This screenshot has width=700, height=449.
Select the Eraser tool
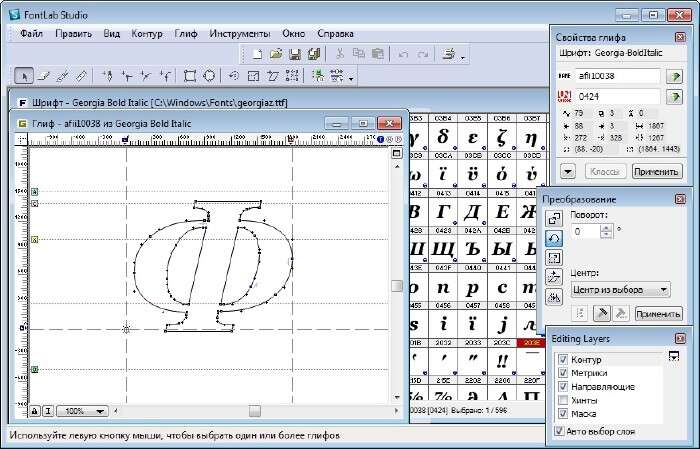point(44,76)
